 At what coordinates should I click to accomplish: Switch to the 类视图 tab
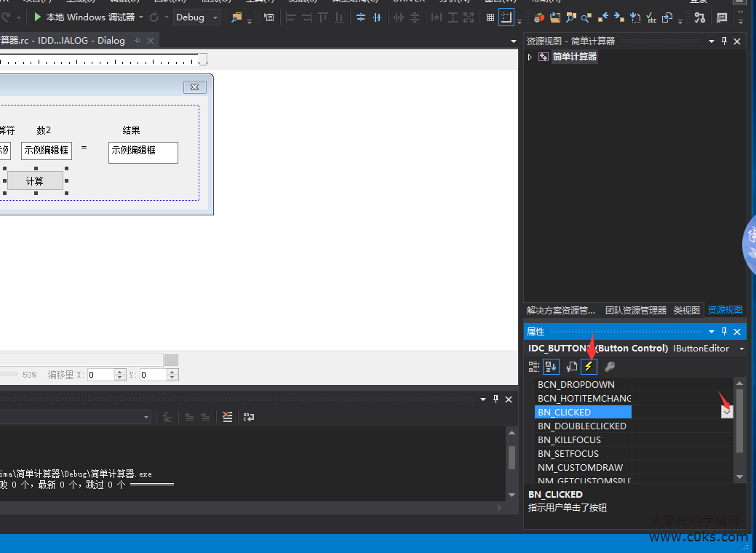686,310
